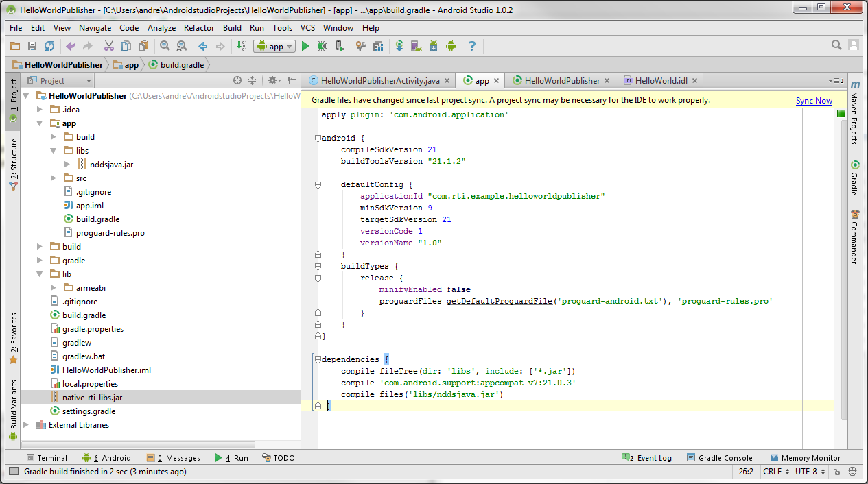868x484 pixels.
Task: Navigate back using the blue left arrow
Action: point(203,46)
